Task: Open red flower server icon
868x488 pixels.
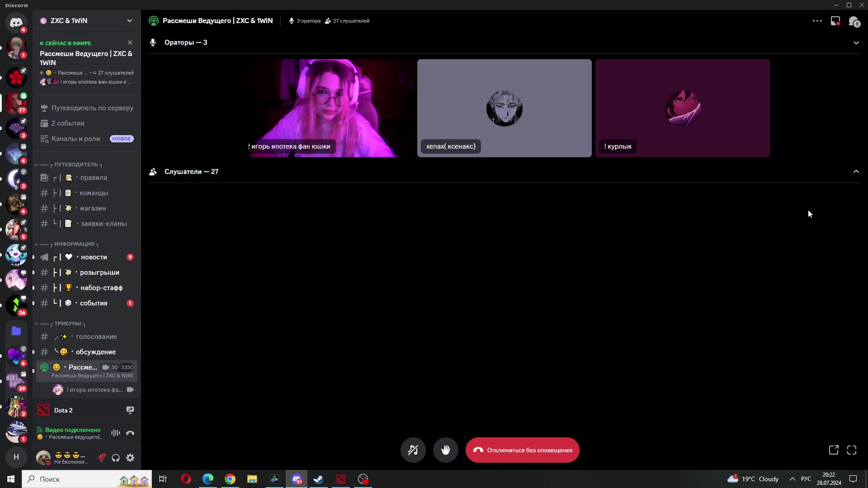Action: pyautogui.click(x=16, y=78)
